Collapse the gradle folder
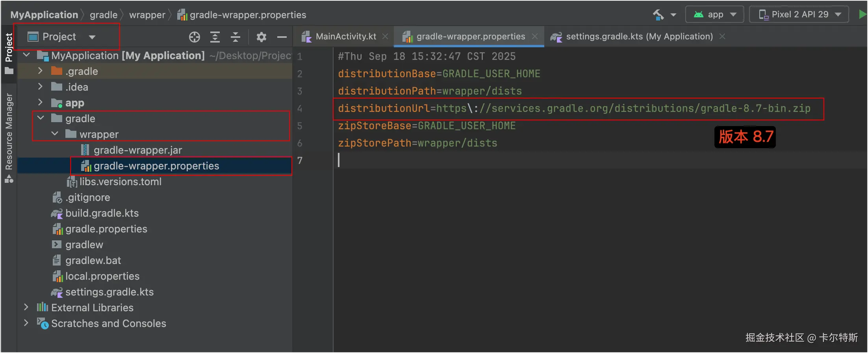868x353 pixels. coord(41,118)
